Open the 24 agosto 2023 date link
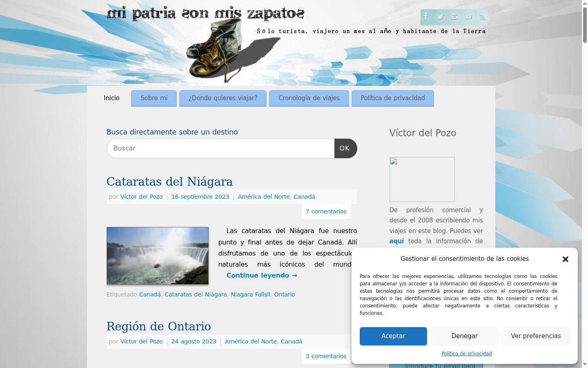 pyautogui.click(x=194, y=341)
